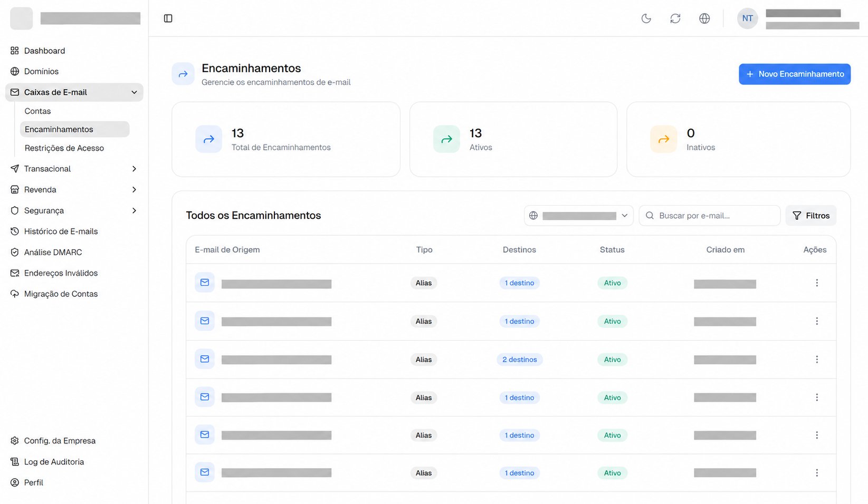Open Log de Auditoria
The width and height of the screenshot is (868, 504).
pos(74,462)
